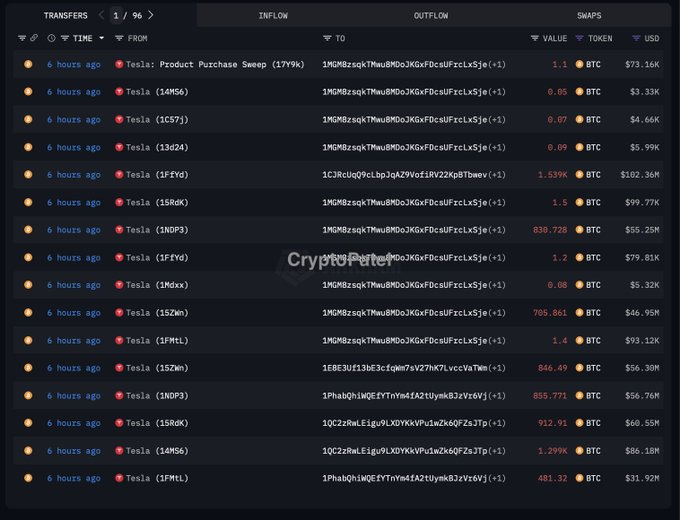Open the leftmost filter icon in header
This screenshot has width=680, height=520.
pyautogui.click(x=22, y=38)
